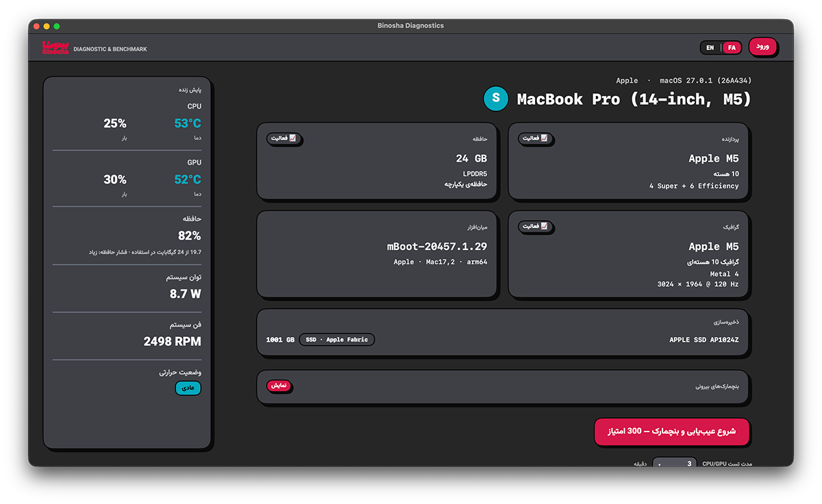Viewport: 822px width, 504px height.
Task: Click the APPLE SSD AP1024Z drive name
Action: [704, 340]
